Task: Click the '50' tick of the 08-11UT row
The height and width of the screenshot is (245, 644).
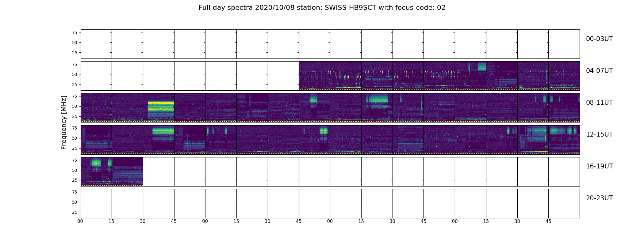Action: [x=75, y=106]
